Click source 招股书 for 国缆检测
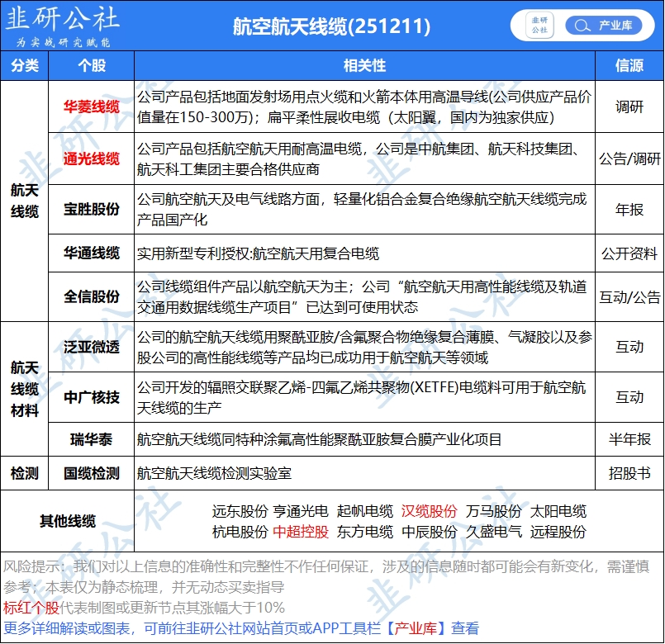 tap(629, 473)
